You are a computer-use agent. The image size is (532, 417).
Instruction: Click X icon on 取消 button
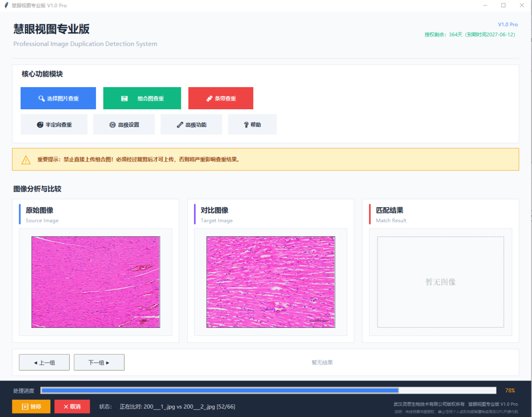point(66,407)
